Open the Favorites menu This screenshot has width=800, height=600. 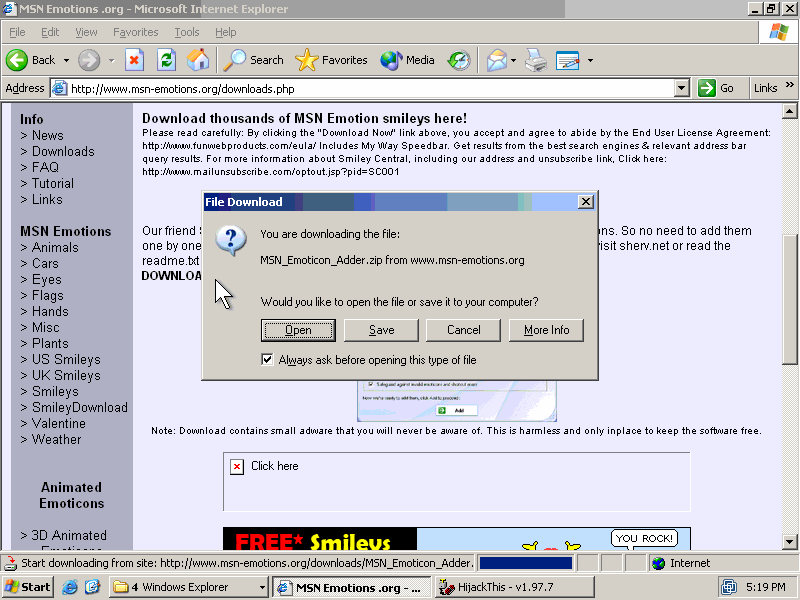point(136,32)
